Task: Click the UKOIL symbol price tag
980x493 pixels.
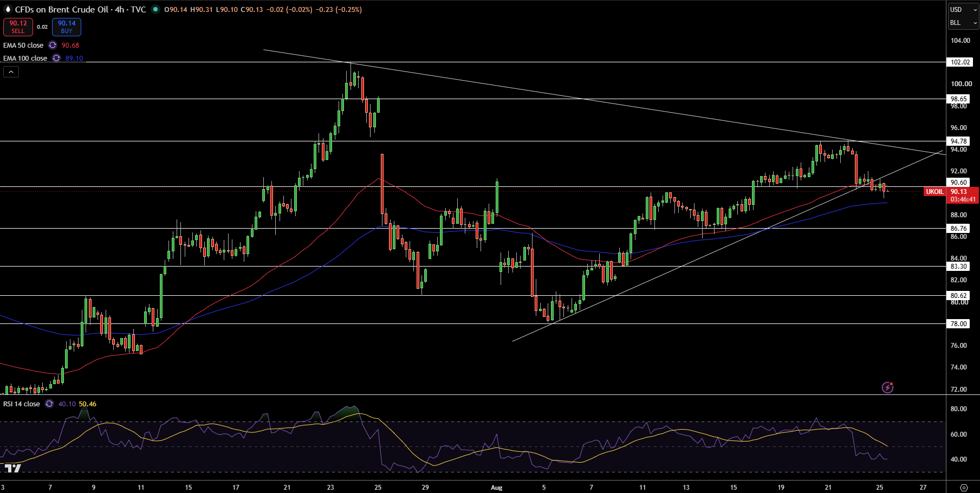Action: pyautogui.click(x=934, y=192)
